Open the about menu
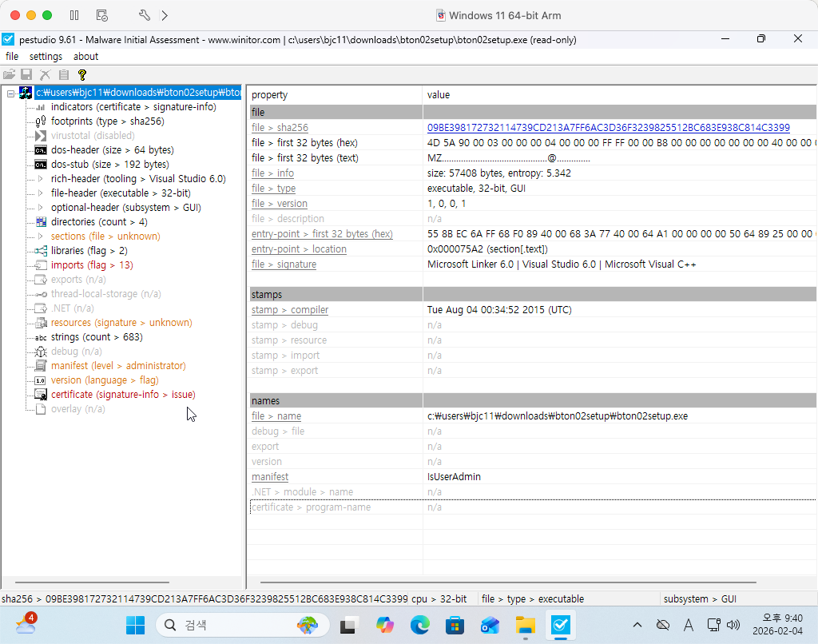The height and width of the screenshot is (644, 818). pyautogui.click(x=85, y=57)
